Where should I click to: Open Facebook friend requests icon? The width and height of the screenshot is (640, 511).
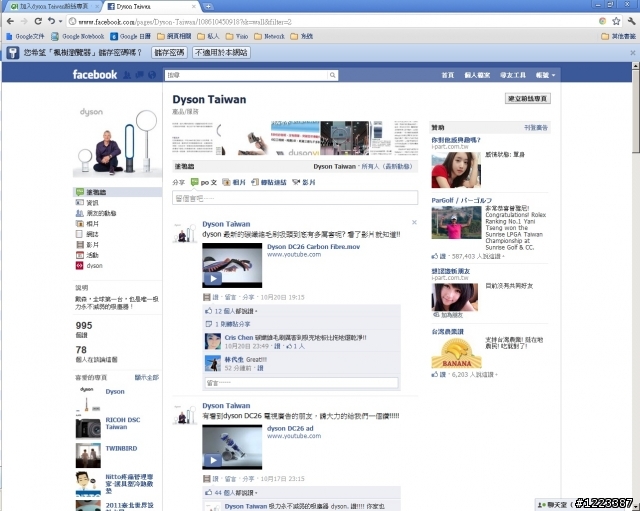(x=127, y=75)
